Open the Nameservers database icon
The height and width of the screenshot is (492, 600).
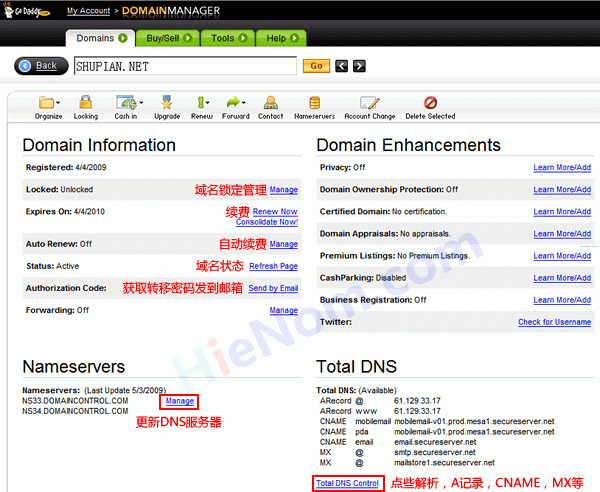point(315,103)
